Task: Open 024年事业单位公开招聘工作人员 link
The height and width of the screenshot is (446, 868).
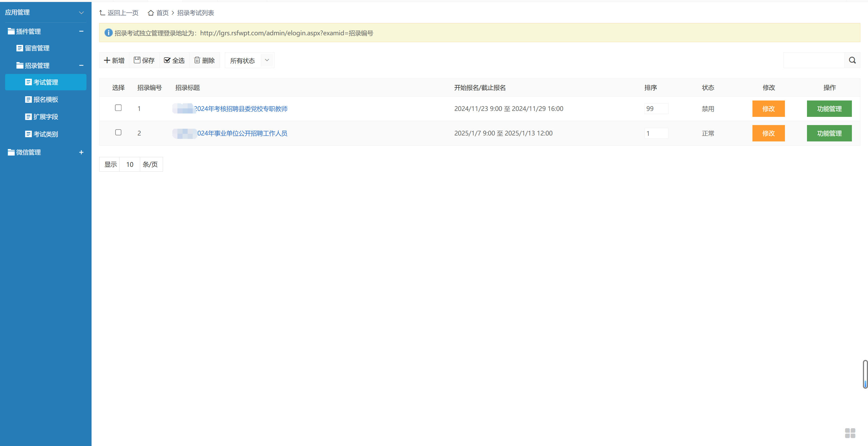Action: pos(242,133)
